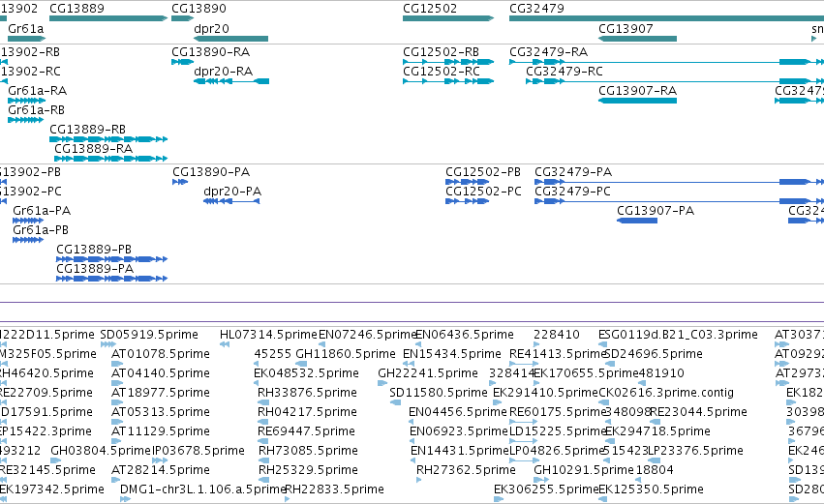The image size is (824, 504).
Task: Open EST EN07246.5prime
Action: (367, 335)
